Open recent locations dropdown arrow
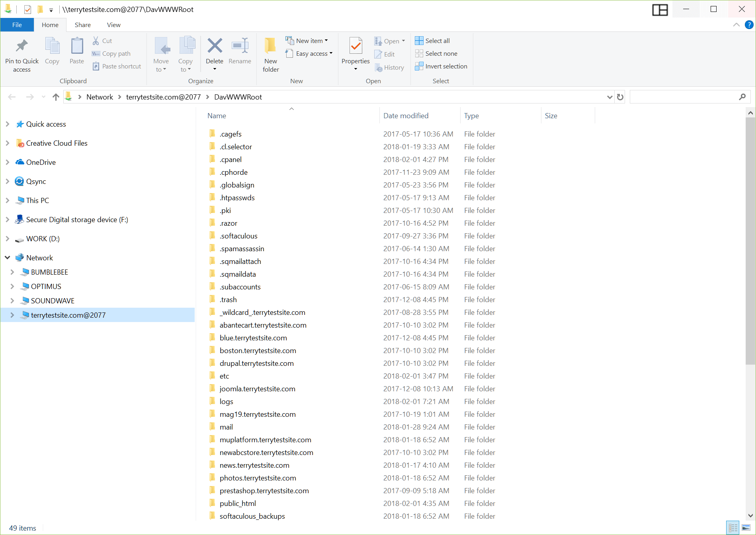Image resolution: width=756 pixels, height=535 pixels. pos(43,97)
